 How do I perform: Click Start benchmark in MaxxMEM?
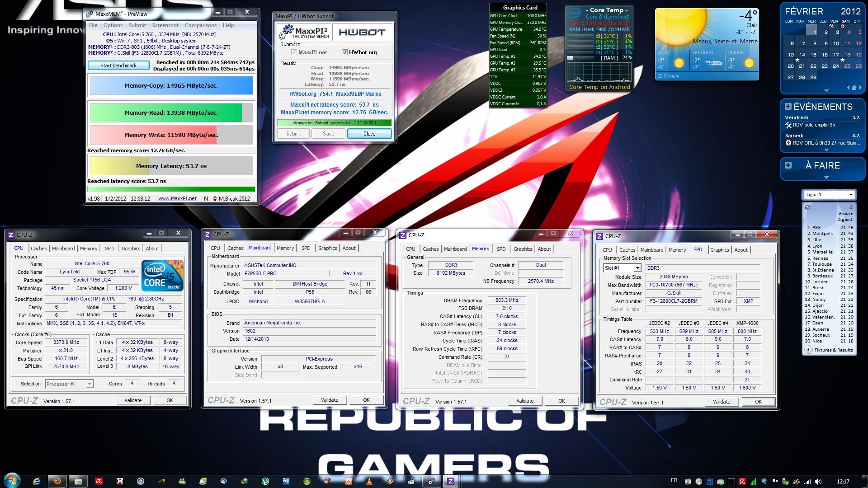[118, 66]
